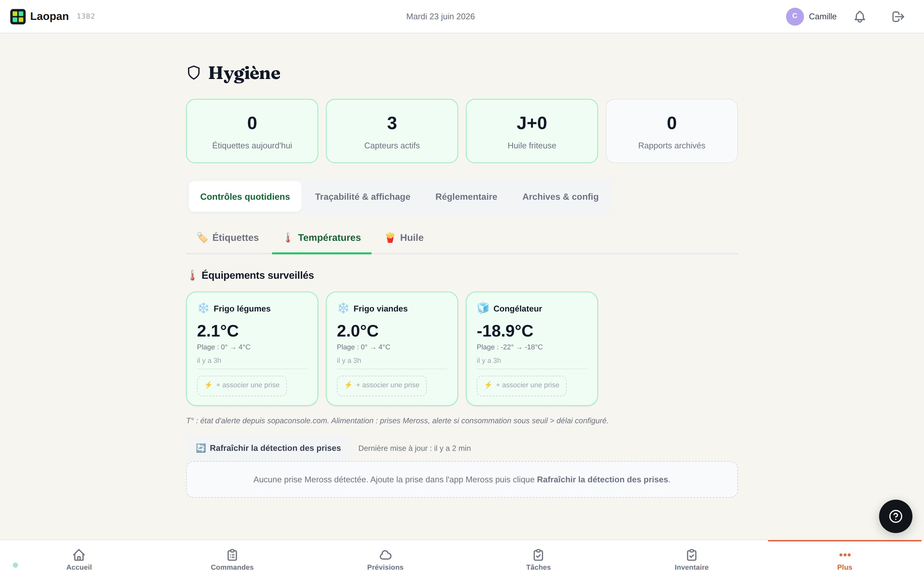Click the Accueil label in bottom bar
The width and height of the screenshot is (924, 578).
(79, 567)
